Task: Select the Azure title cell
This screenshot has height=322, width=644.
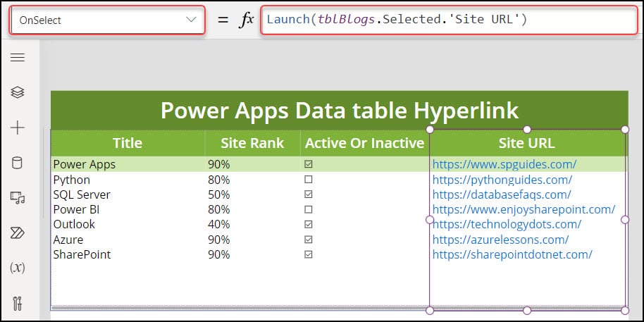Action: click(68, 240)
